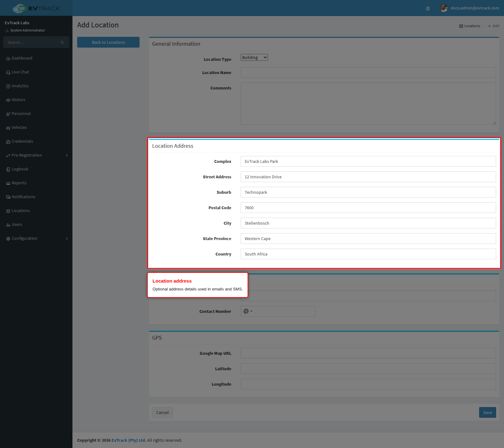Screen dimensions: 504x448
Task: Click the City field containing Stellenbosch
Action: (x=368, y=223)
